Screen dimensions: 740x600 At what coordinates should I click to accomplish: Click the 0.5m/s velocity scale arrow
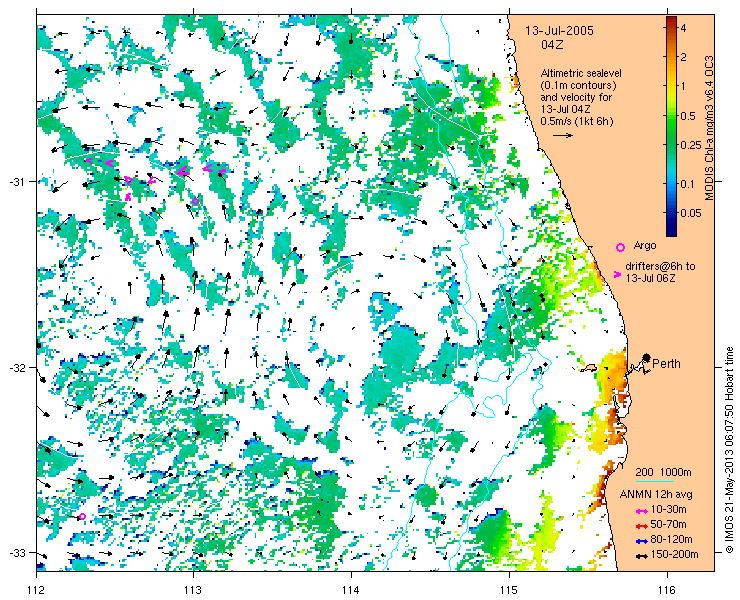(x=563, y=135)
